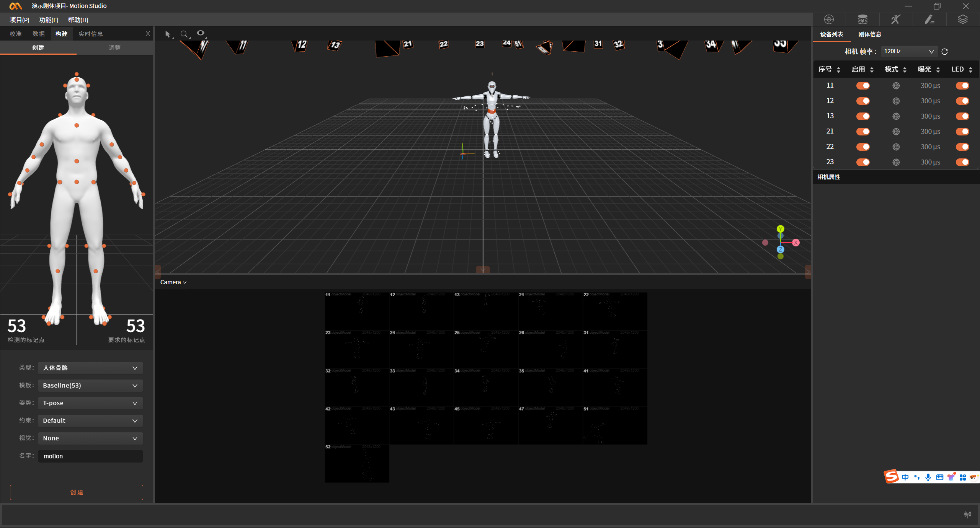Refresh the camera frame rate setting
The width and height of the screenshot is (980, 528).
point(944,52)
